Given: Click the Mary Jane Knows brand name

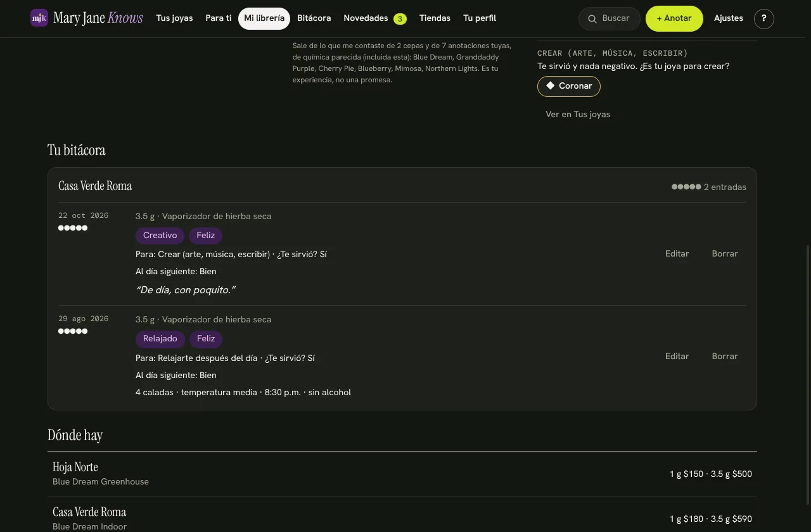Looking at the screenshot, I should [98, 18].
